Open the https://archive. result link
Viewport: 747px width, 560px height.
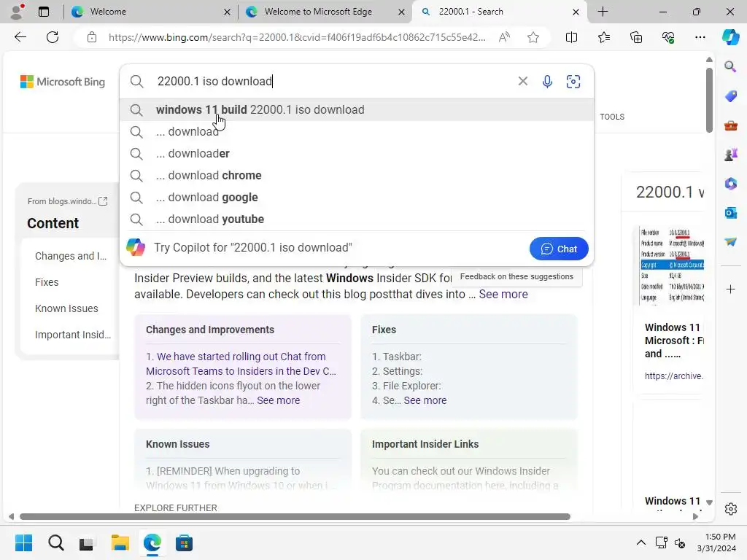673,376
